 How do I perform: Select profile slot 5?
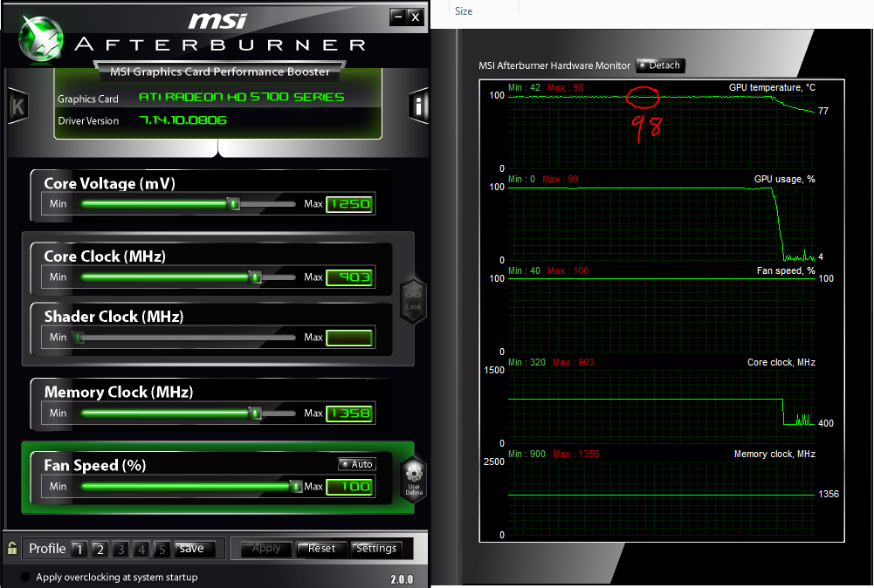pos(162,549)
